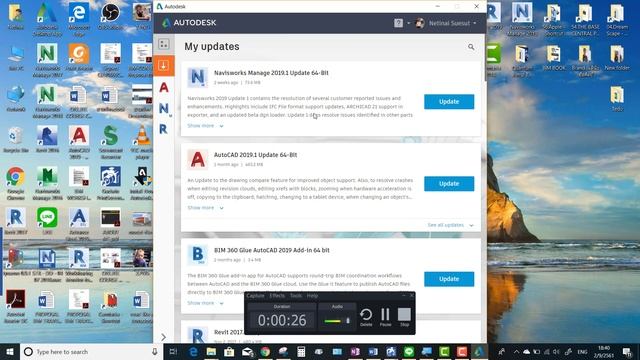Click the search magnifier in My updates
Image resolution: width=640 pixels, height=360 pixels.
coord(471,47)
